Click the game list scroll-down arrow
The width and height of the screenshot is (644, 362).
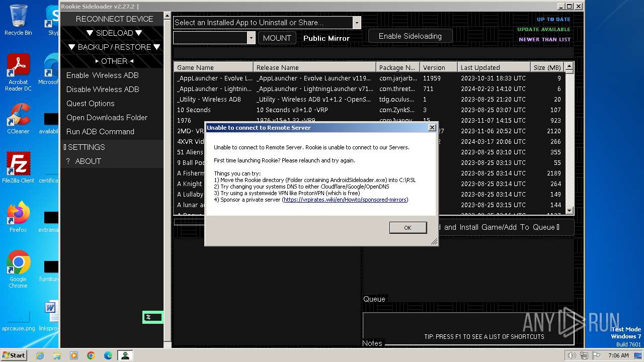tap(569, 211)
